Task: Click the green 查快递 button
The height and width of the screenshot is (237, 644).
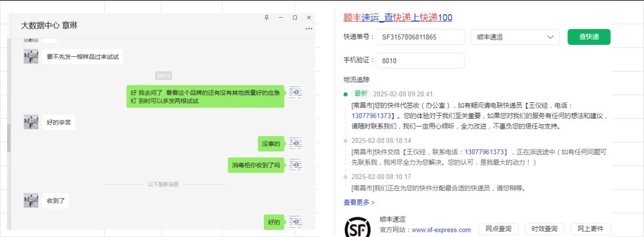Action: point(589,37)
